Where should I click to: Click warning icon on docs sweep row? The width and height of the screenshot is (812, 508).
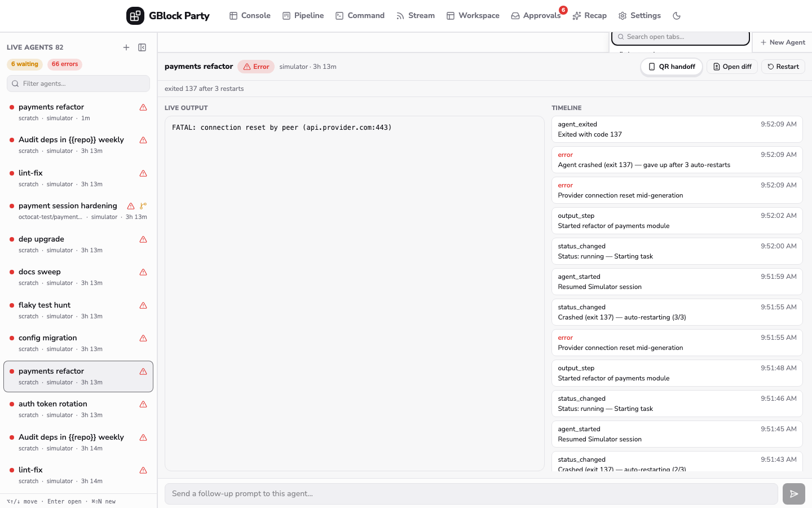coord(143,272)
